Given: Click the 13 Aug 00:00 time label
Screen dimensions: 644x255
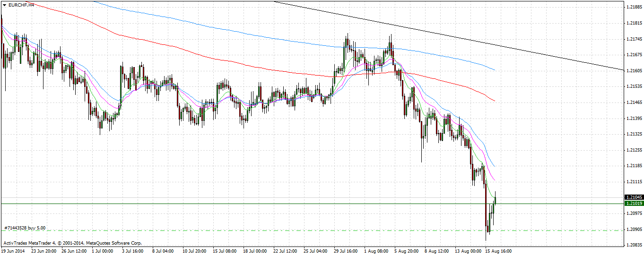Looking at the screenshot, I should 467,251.
